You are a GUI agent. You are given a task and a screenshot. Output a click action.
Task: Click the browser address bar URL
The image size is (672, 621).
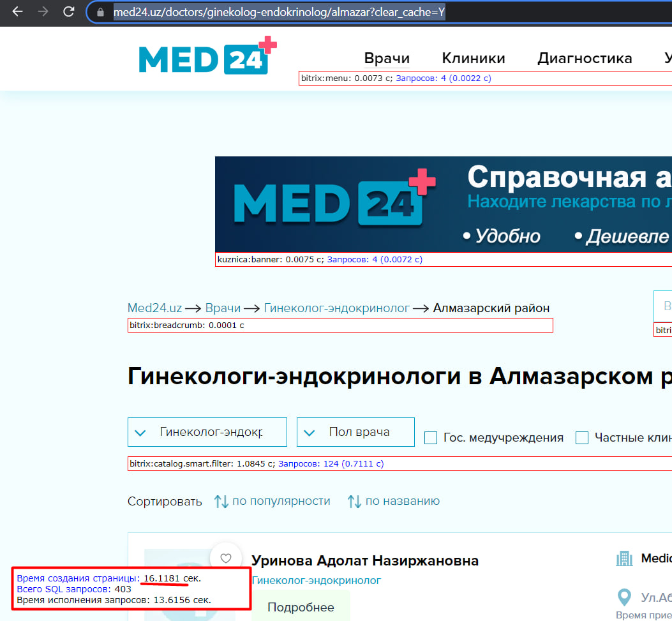[279, 12]
